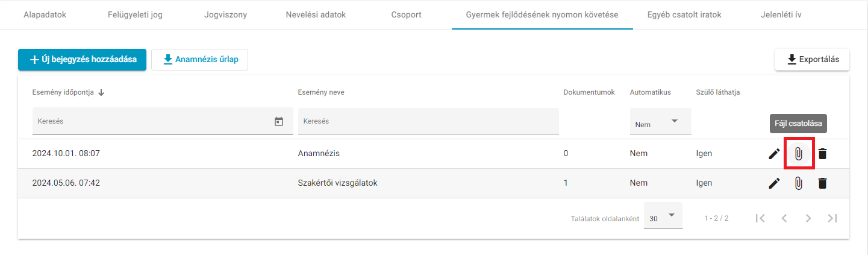
Task: Edit the Szakértői vizsgálatok entry
Action: click(x=774, y=183)
